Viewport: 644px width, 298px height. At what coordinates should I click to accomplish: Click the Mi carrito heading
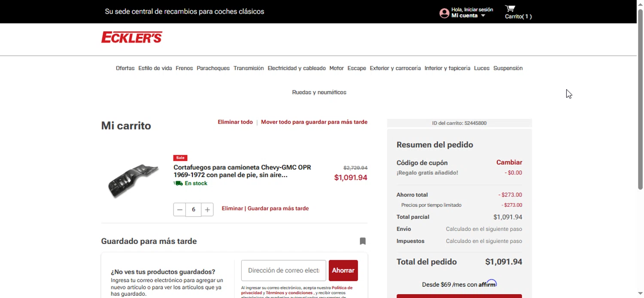pyautogui.click(x=126, y=126)
